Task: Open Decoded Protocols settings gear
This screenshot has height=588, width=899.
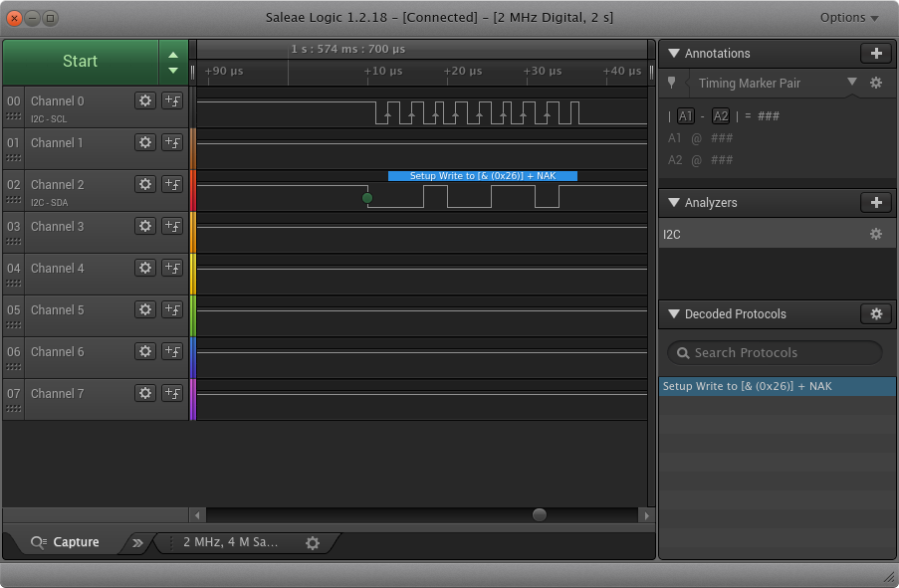Action: (875, 314)
